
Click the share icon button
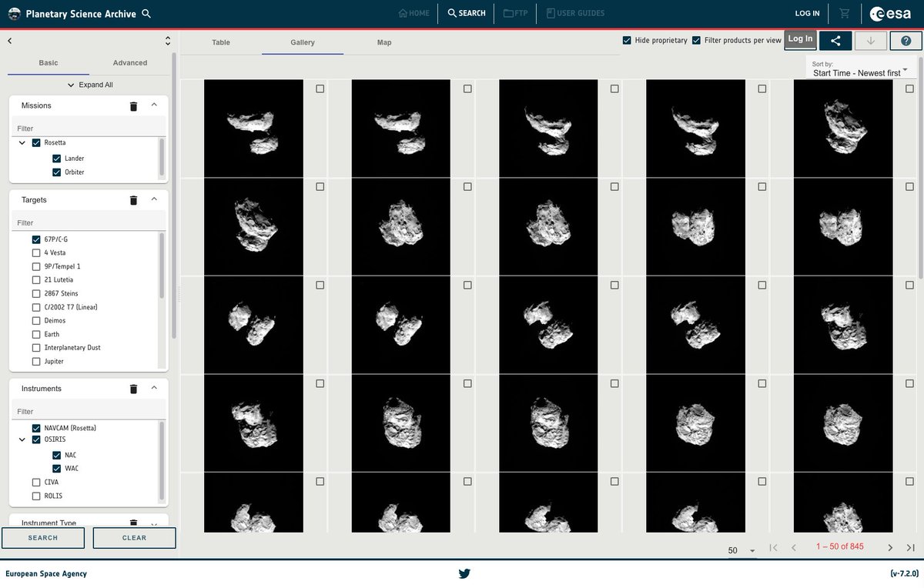[835, 41]
